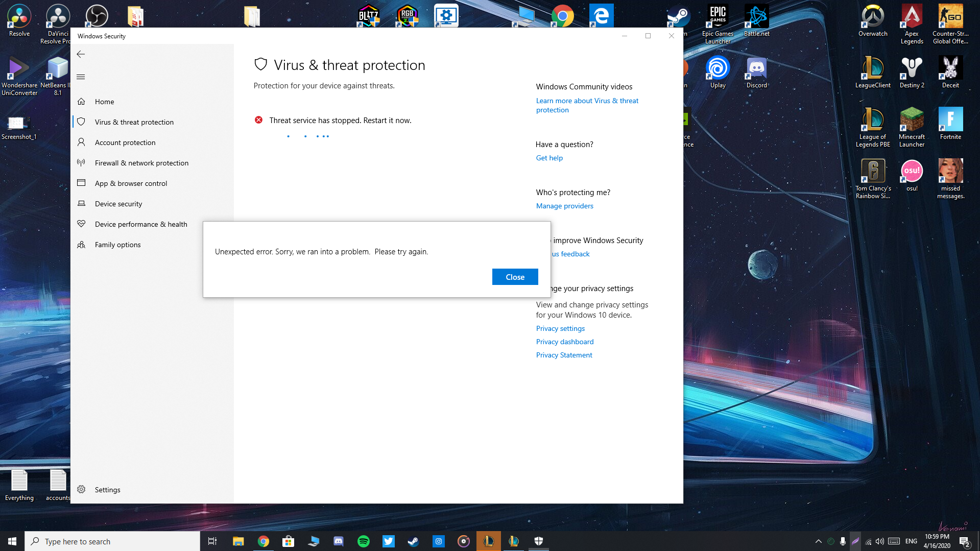Click the red threat service error icon

pos(259,120)
